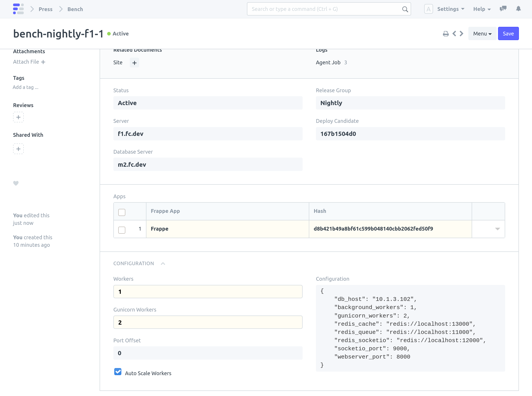Image resolution: width=532 pixels, height=396 pixels.
Task: Check the Apps table select-all checkbox
Action: pyautogui.click(x=122, y=212)
